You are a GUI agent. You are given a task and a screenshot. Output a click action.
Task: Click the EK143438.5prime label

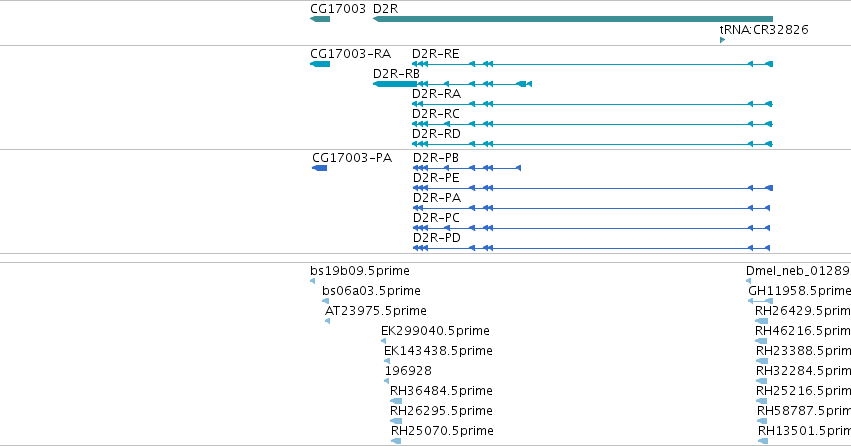click(x=439, y=351)
